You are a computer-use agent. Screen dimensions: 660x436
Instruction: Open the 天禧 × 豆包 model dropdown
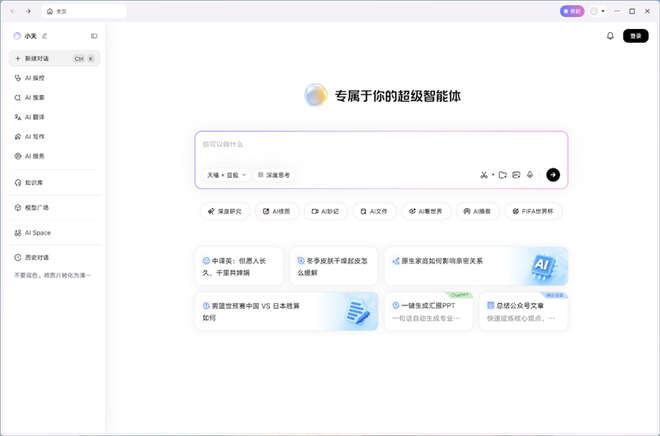[226, 175]
